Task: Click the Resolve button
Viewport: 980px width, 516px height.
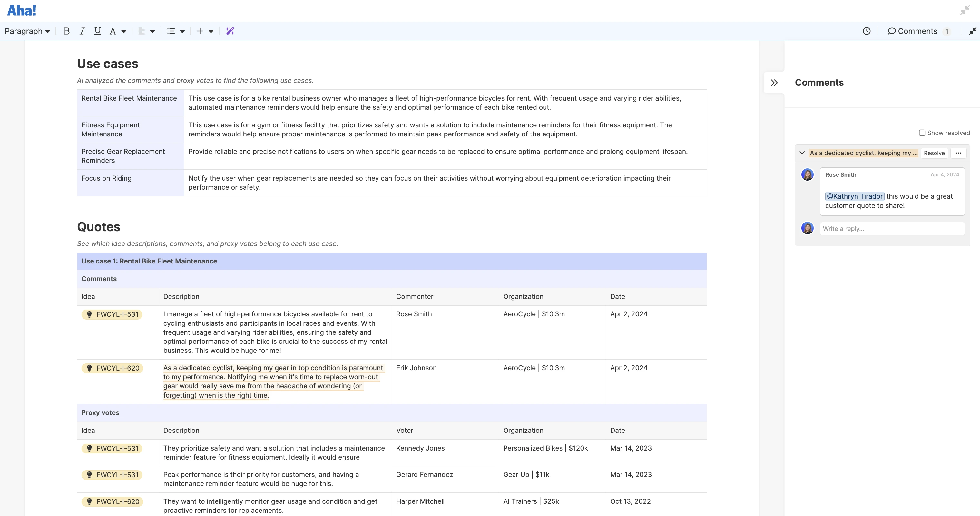Action: pos(934,153)
